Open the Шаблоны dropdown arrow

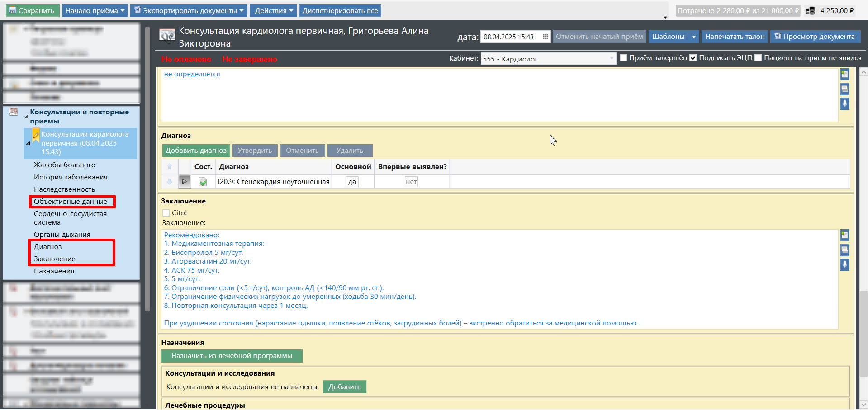[693, 37]
